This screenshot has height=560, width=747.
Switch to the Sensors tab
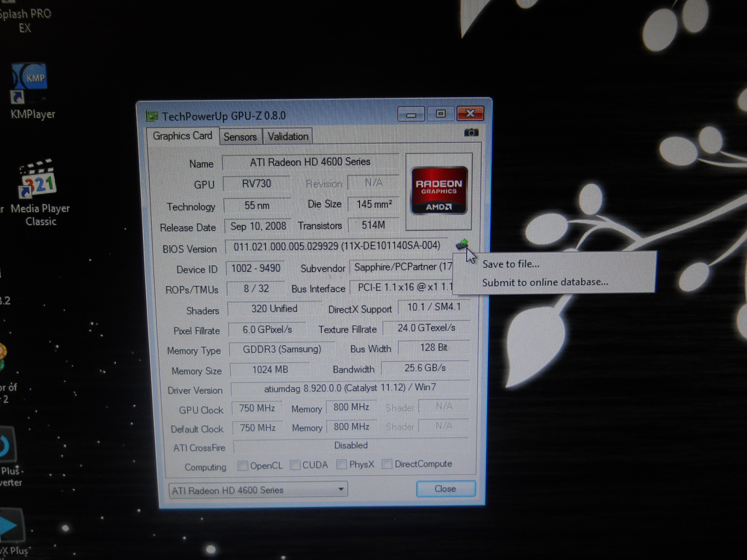point(240,137)
